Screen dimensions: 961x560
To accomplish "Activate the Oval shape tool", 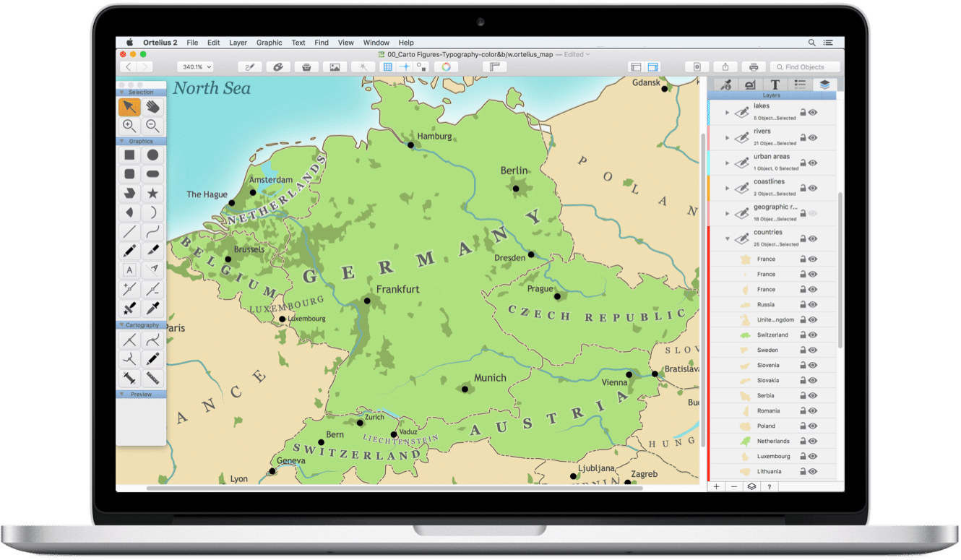I will 152,155.
